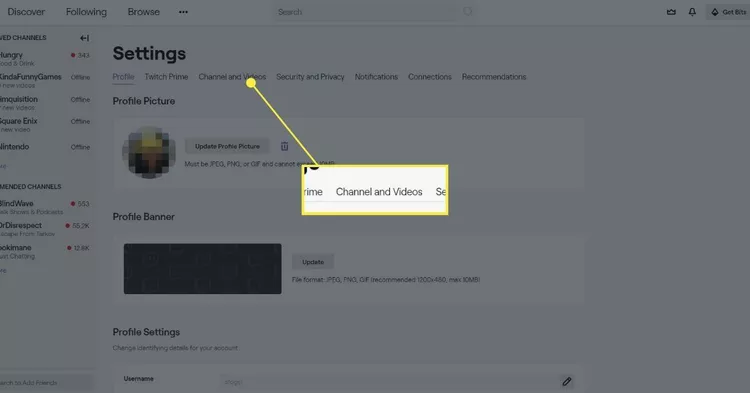Open KindaFunnyGames channel in sidebar
Viewport: 750px width, 393px height.
tap(45, 80)
